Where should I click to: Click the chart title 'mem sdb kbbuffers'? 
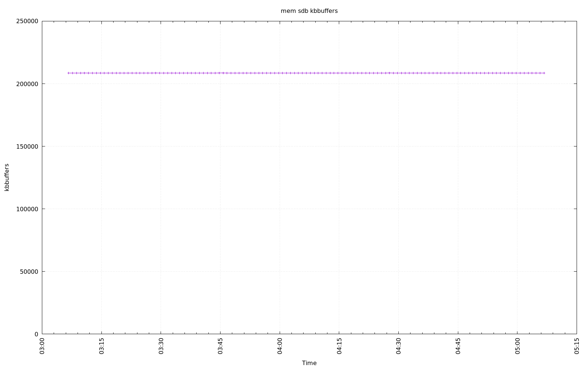pos(309,11)
